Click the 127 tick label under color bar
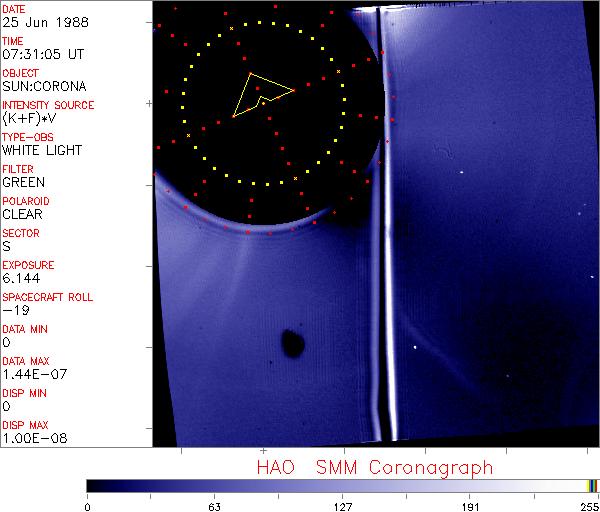The height and width of the screenshot is (512, 600). 343,505
